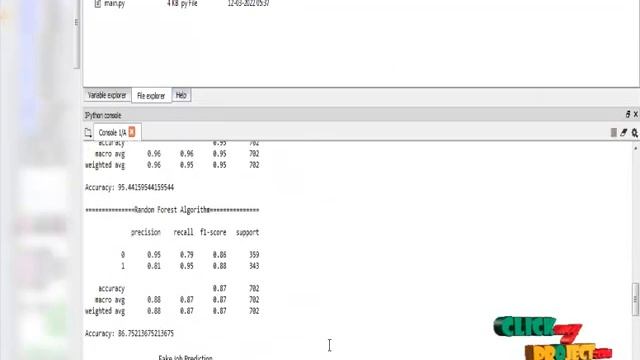Stop the current kernel command square icon
640x360 pixels.
pyautogui.click(x=613, y=133)
